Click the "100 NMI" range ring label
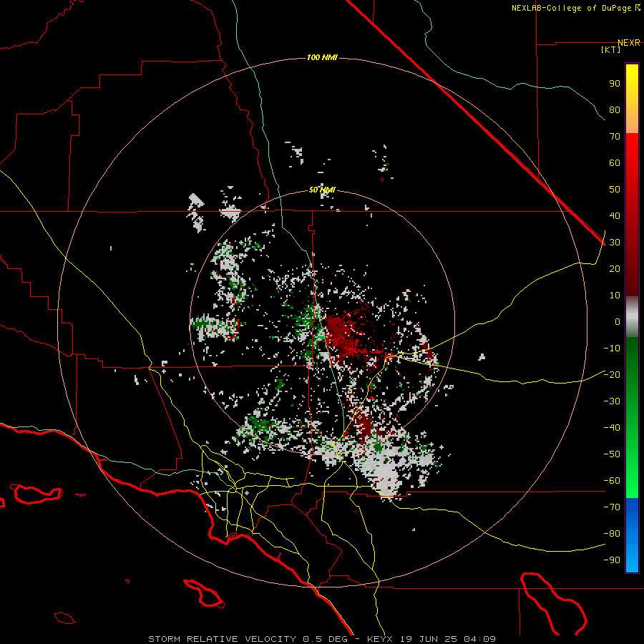Image resolution: width=644 pixels, height=644 pixels. point(322,57)
